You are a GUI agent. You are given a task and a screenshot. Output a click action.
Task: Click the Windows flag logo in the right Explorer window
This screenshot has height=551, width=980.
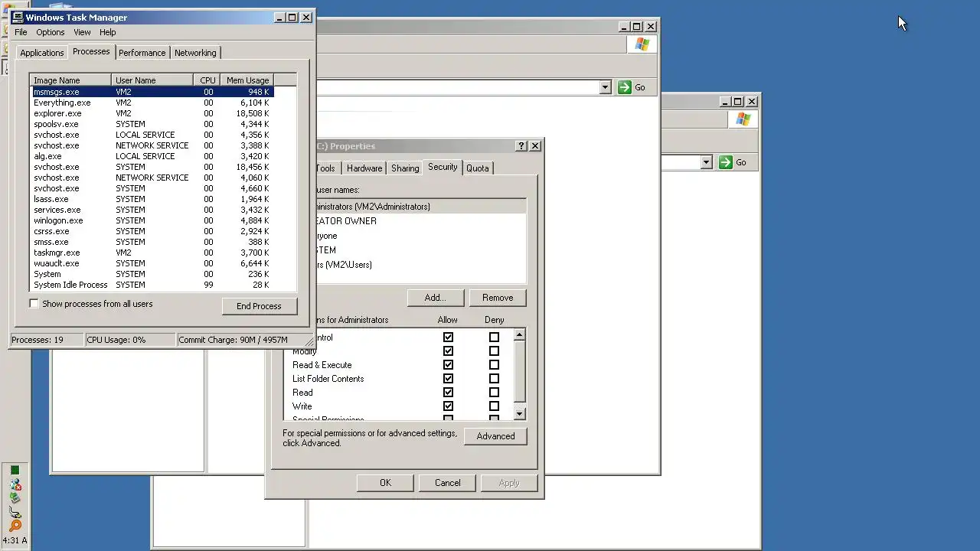743,119
